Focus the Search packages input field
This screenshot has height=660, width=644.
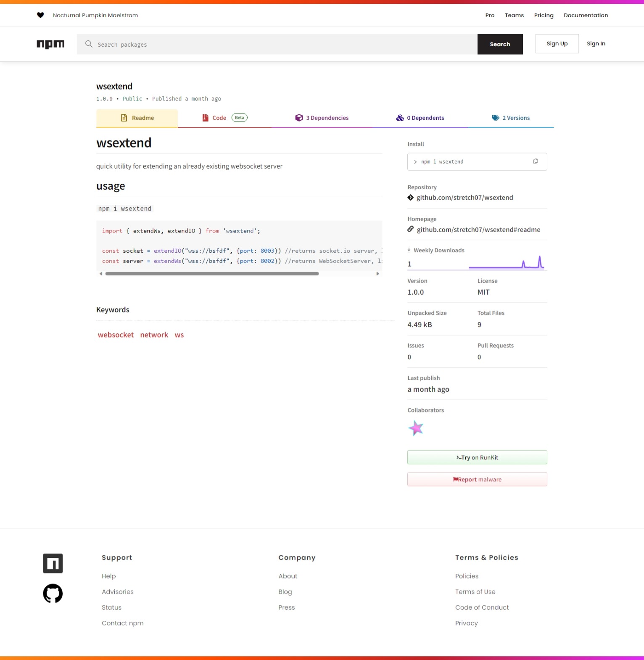[277, 45]
